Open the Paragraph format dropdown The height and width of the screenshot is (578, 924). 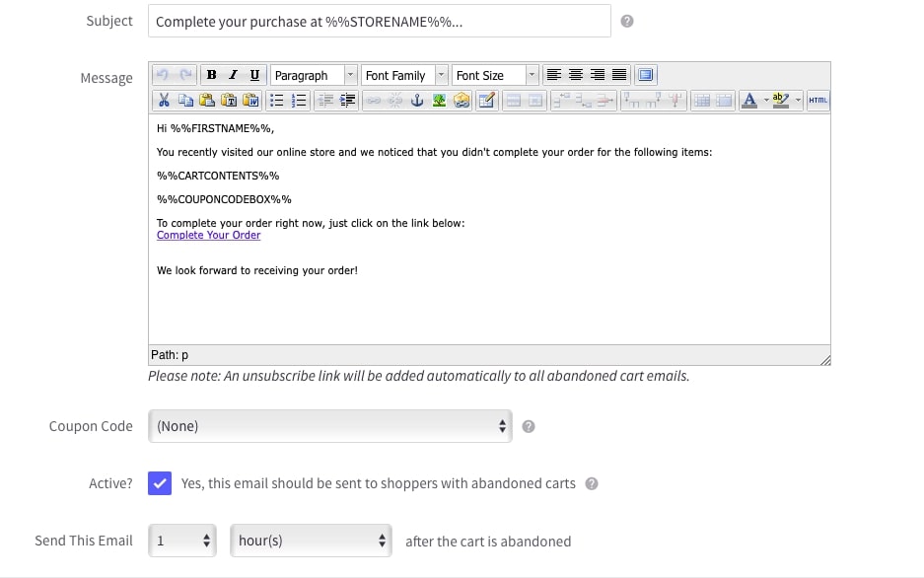click(x=314, y=75)
